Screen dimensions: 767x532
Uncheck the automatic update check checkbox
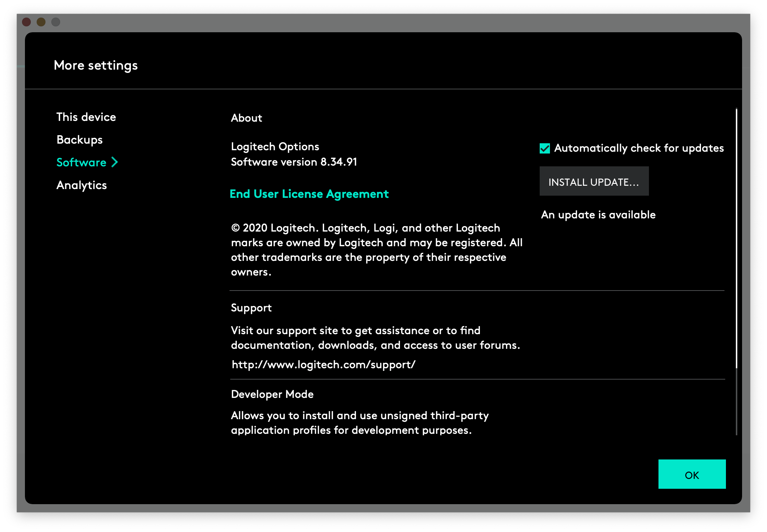point(545,148)
